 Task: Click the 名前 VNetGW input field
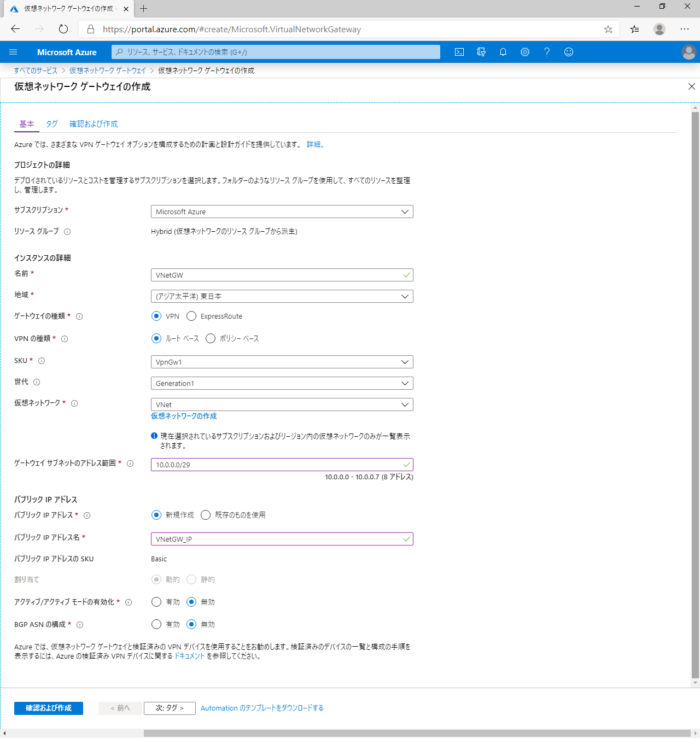tap(282, 275)
